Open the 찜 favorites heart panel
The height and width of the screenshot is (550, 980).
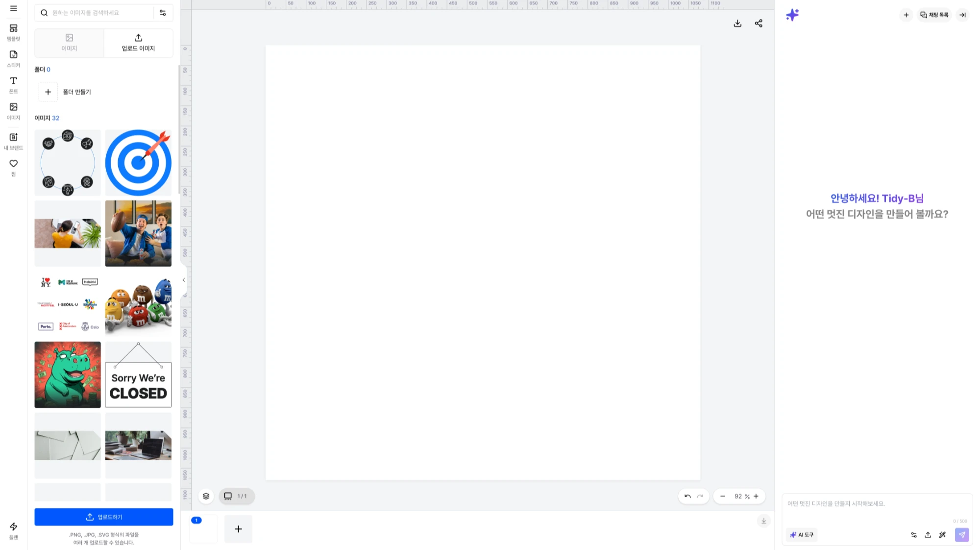point(13,168)
